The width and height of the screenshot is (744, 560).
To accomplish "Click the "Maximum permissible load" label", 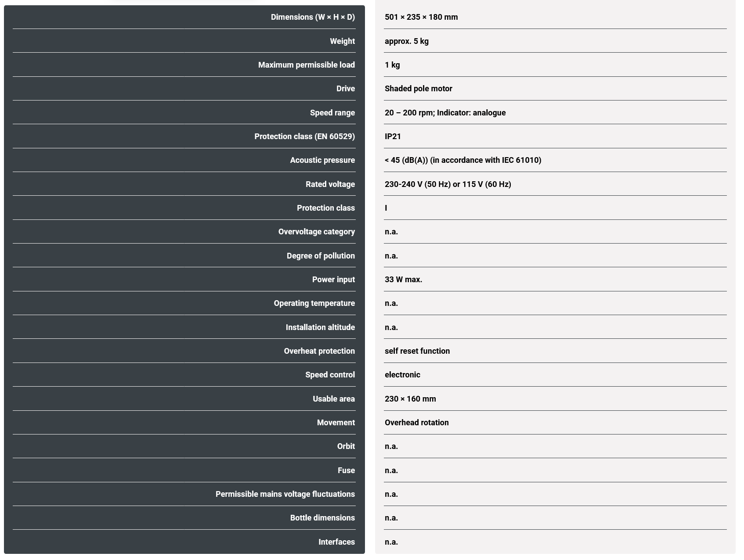I will coord(306,65).
